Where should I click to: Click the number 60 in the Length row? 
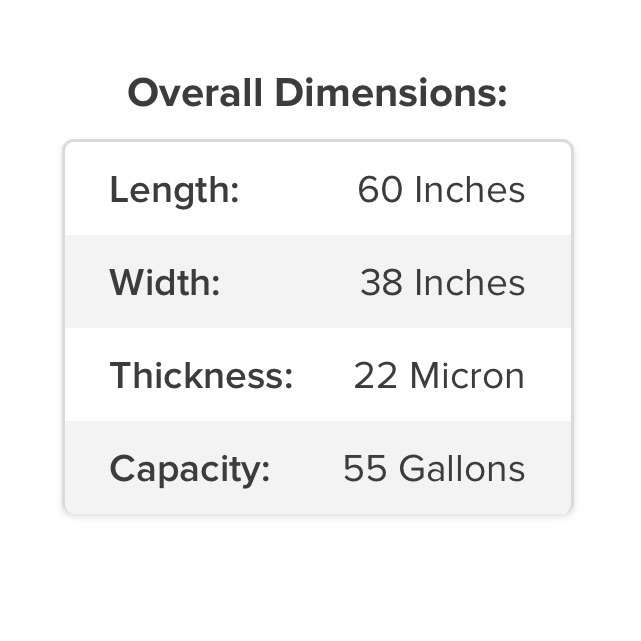379,190
